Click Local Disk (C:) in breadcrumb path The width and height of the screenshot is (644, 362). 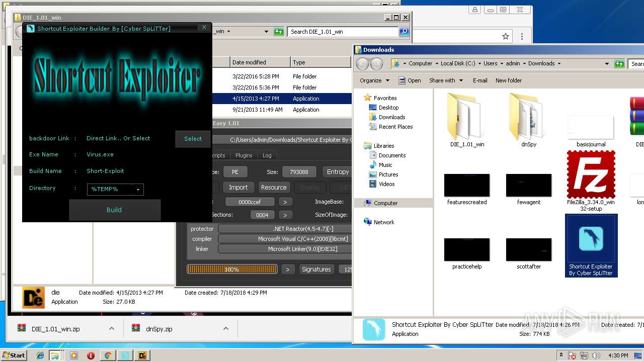(458, 63)
